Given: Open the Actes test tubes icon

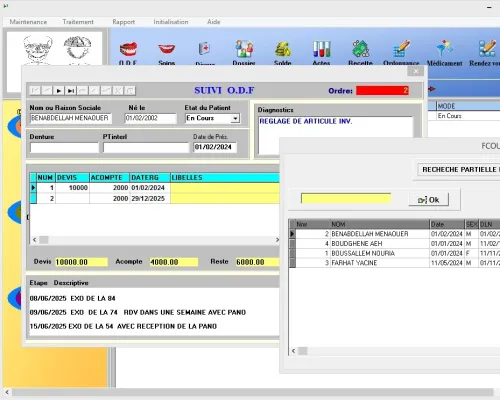Looking at the screenshot, I should [321, 49].
